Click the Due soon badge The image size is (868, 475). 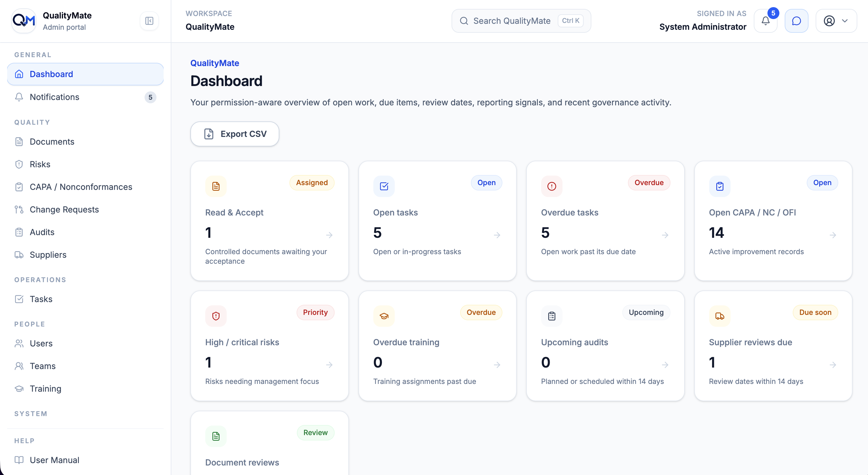click(x=815, y=312)
